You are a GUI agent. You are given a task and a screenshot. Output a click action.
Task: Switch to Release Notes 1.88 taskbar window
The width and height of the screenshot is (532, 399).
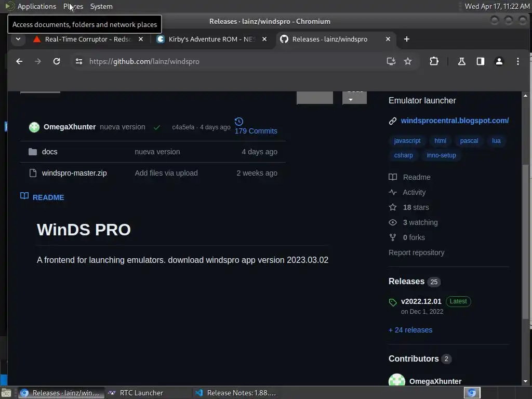pos(236,393)
